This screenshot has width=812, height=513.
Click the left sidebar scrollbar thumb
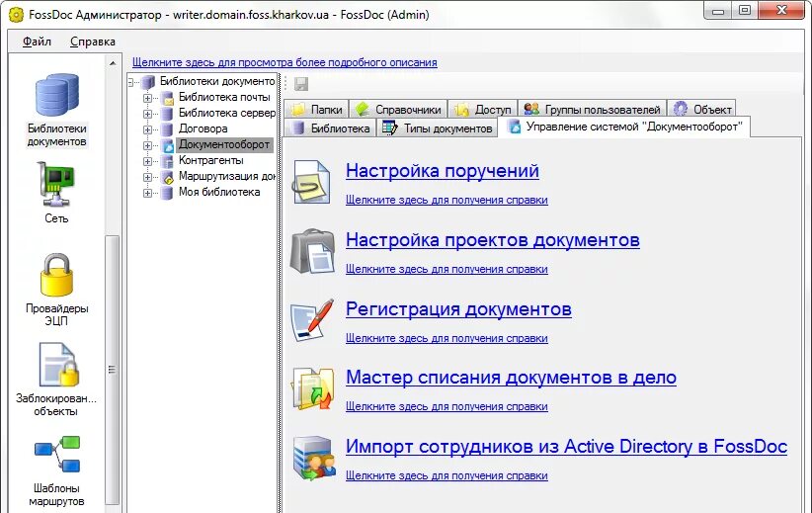pyautogui.click(x=112, y=370)
